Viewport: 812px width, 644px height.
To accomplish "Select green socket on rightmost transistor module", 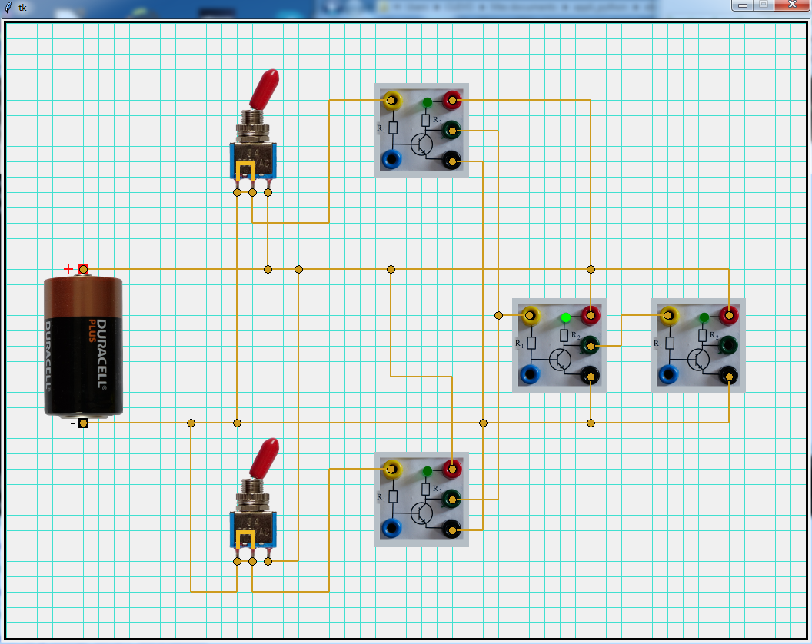I will click(x=729, y=344).
